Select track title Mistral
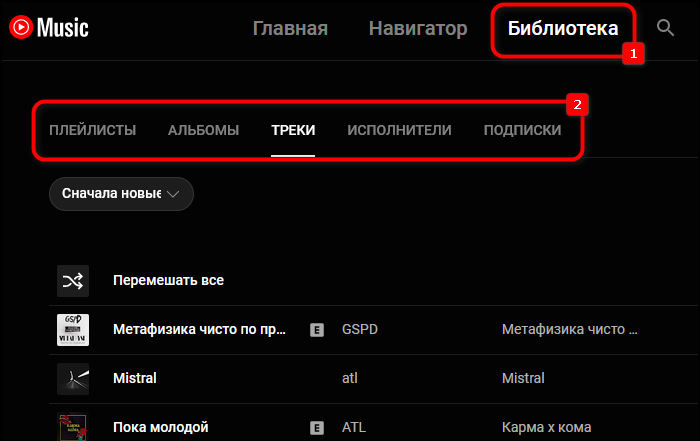This screenshot has width=700, height=441. [135, 378]
